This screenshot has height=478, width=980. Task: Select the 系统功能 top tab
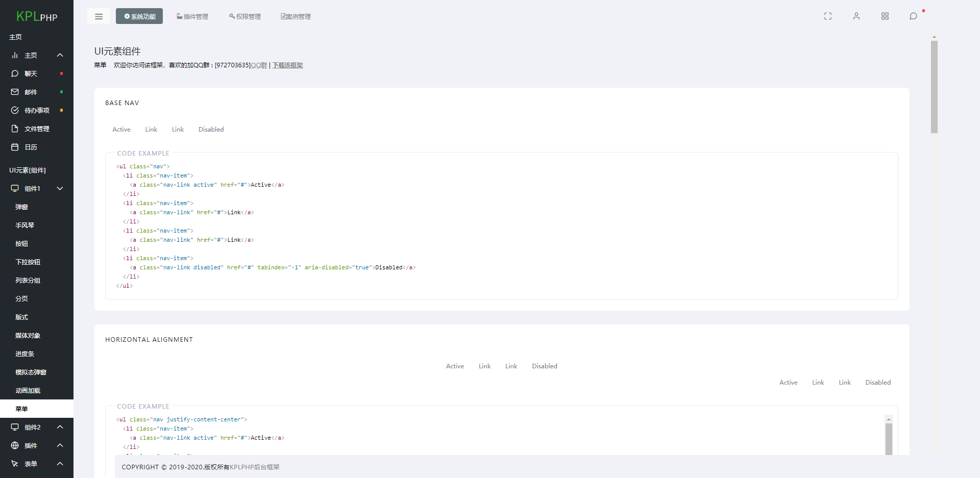click(x=139, y=16)
